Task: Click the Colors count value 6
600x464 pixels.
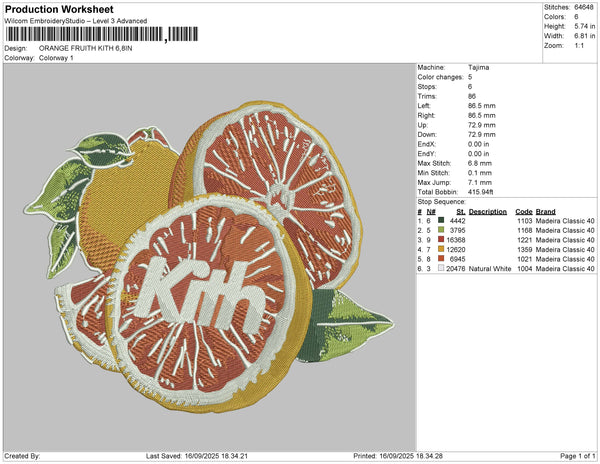Action: pyautogui.click(x=576, y=17)
